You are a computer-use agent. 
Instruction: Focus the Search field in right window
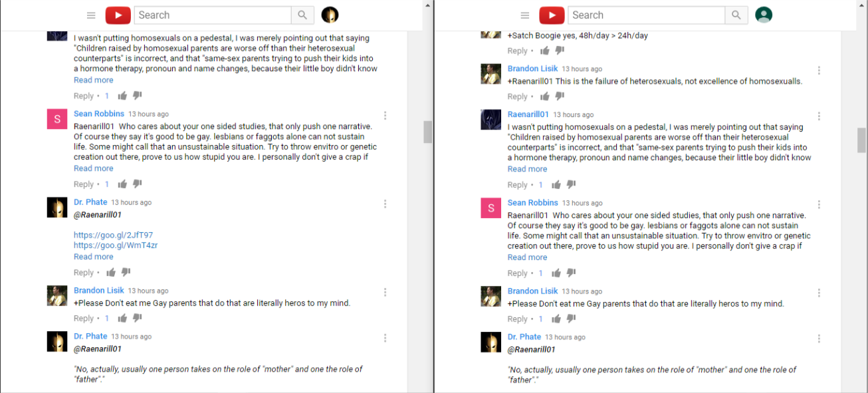647,15
